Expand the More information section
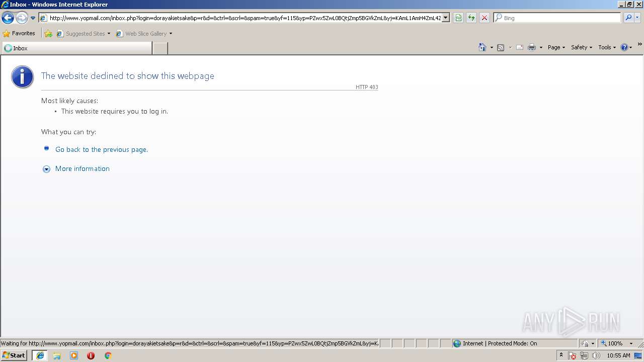This screenshot has width=644, height=362. pyautogui.click(x=82, y=168)
